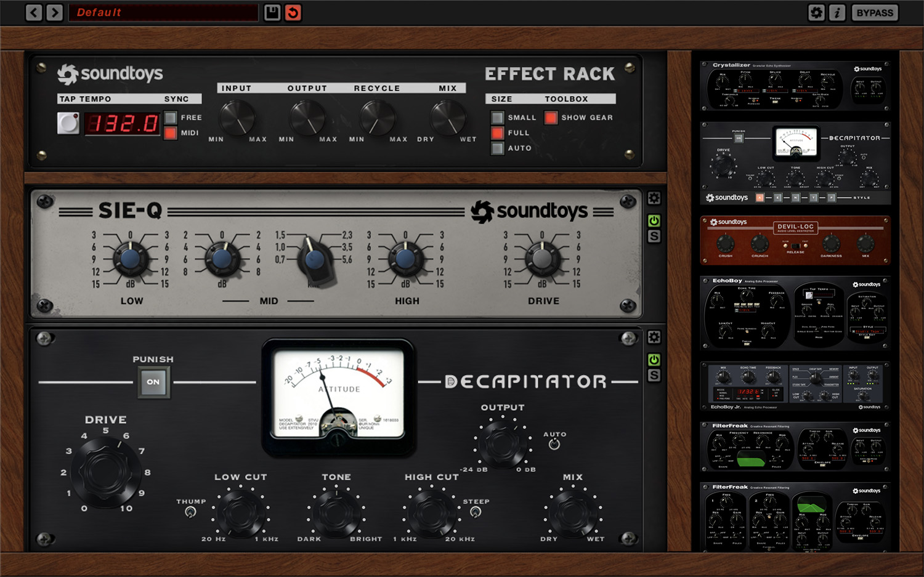Click the TONE knob
Screen dimensions: 924x577
336,512
